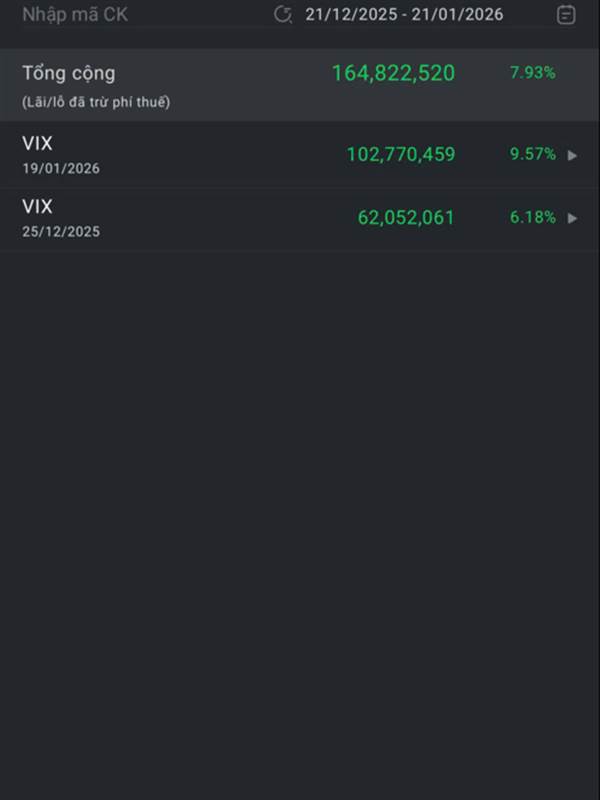Click the total profit value 164,822,520

click(x=393, y=73)
